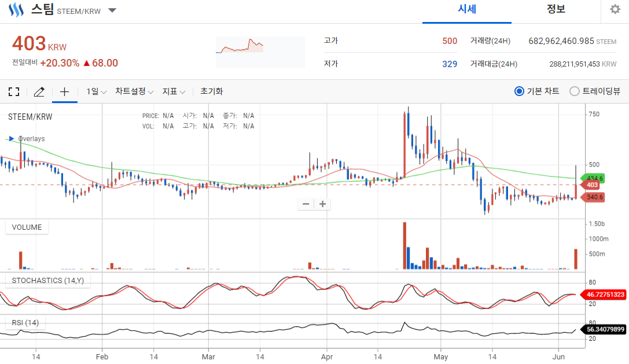The height and width of the screenshot is (364, 629).
Task: Click the tallest red April volume bar
Action: click(x=404, y=245)
